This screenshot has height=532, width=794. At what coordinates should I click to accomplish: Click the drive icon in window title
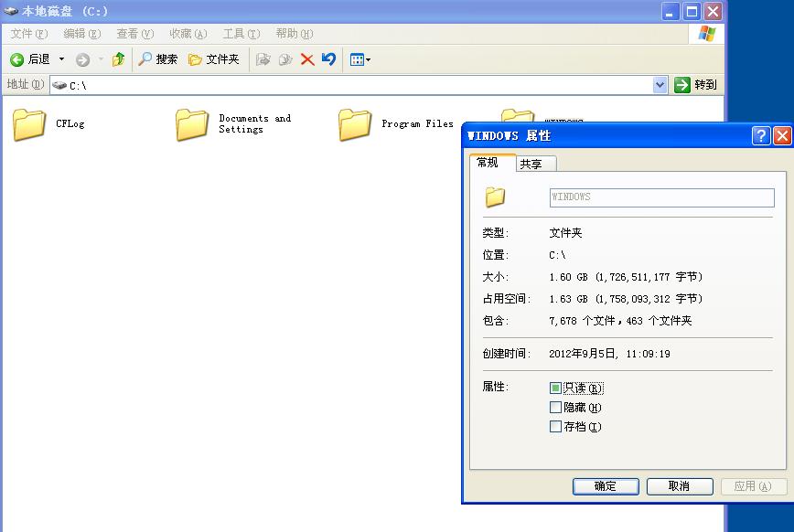(11, 11)
